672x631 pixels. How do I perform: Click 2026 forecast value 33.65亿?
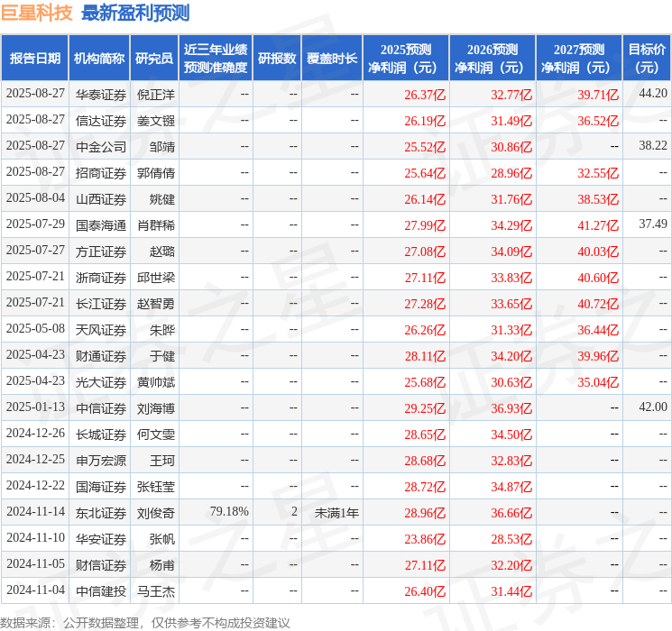click(511, 304)
